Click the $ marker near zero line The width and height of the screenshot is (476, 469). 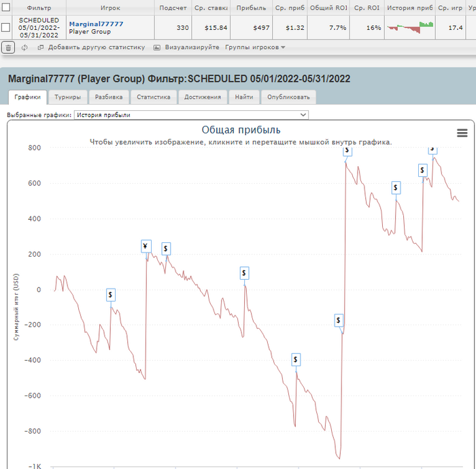coord(244,273)
